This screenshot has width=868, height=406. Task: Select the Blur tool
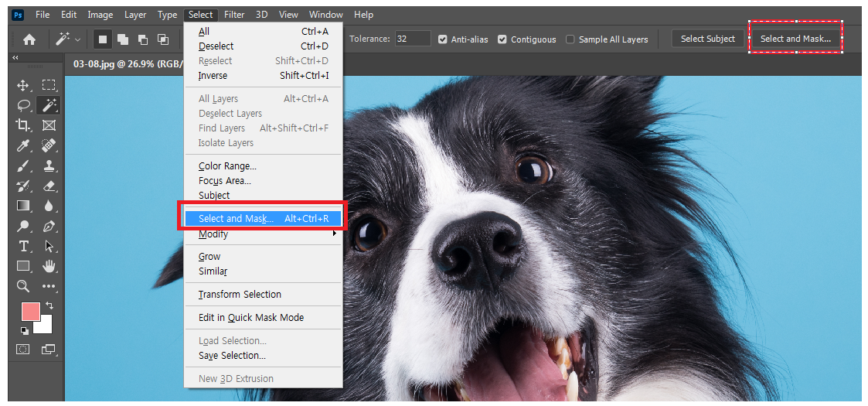(x=49, y=206)
